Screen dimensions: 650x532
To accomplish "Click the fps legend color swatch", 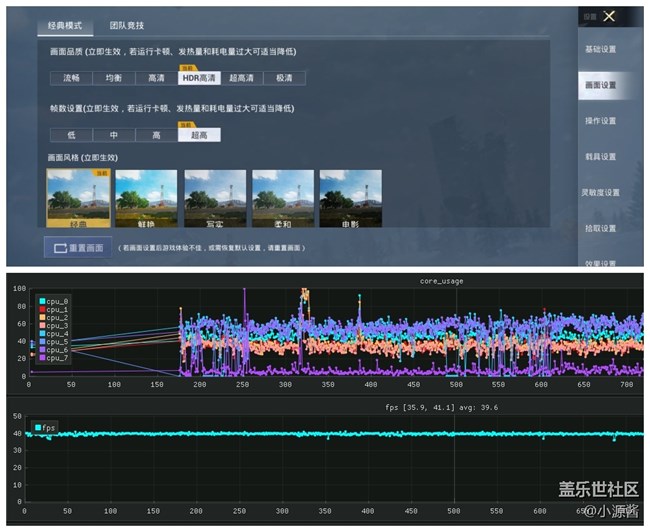I will pyautogui.click(x=39, y=427).
